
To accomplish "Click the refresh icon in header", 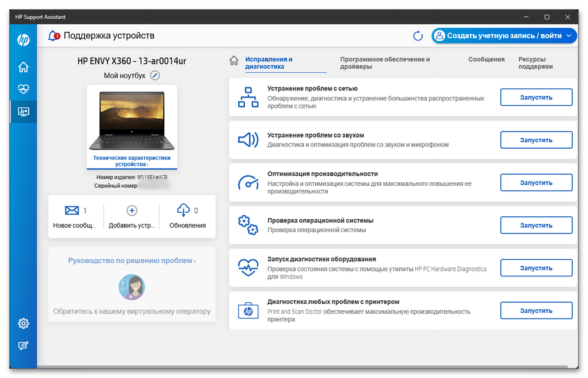I will pyautogui.click(x=418, y=36).
